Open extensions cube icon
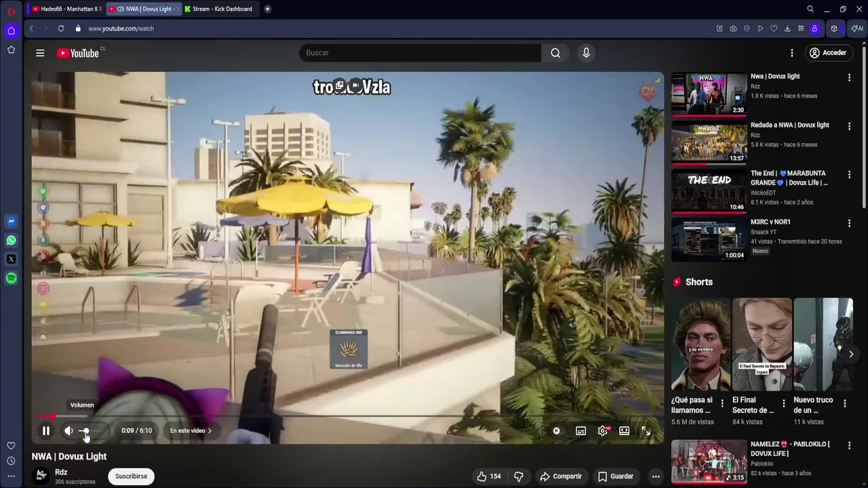This screenshot has width=868, height=488. (x=834, y=28)
